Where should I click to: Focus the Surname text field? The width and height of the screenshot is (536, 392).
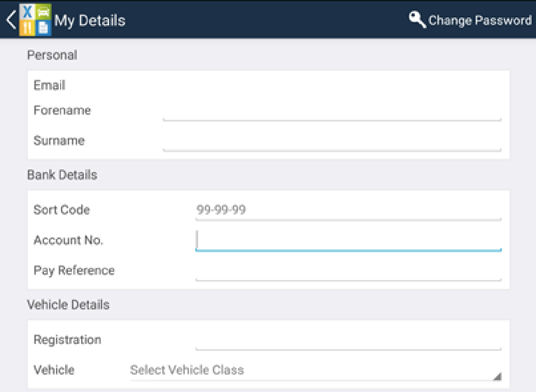tap(332, 142)
